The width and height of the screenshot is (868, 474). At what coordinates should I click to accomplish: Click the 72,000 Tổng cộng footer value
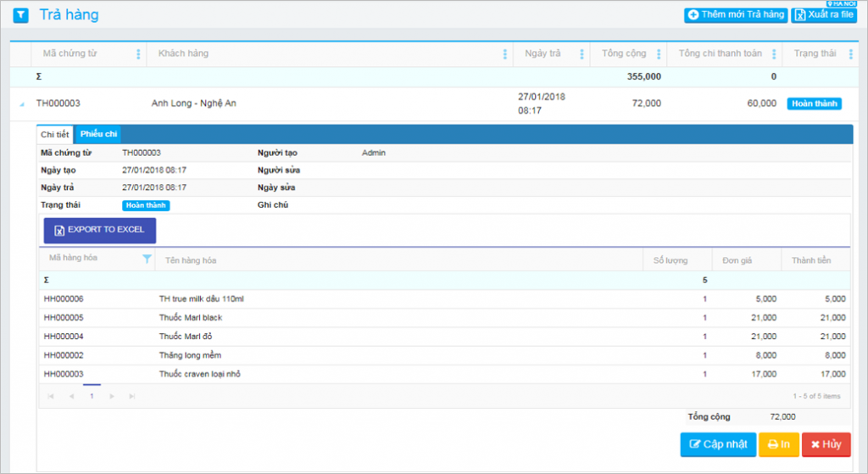[x=782, y=417]
